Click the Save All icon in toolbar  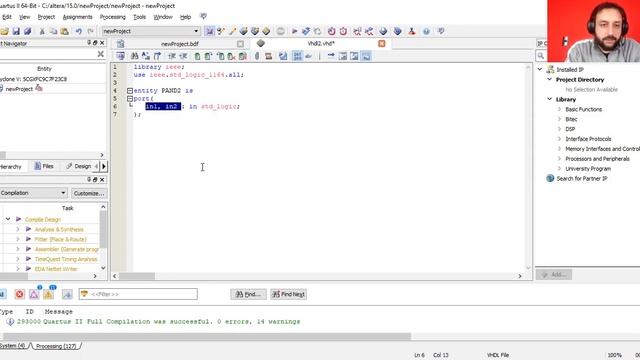coord(27,31)
